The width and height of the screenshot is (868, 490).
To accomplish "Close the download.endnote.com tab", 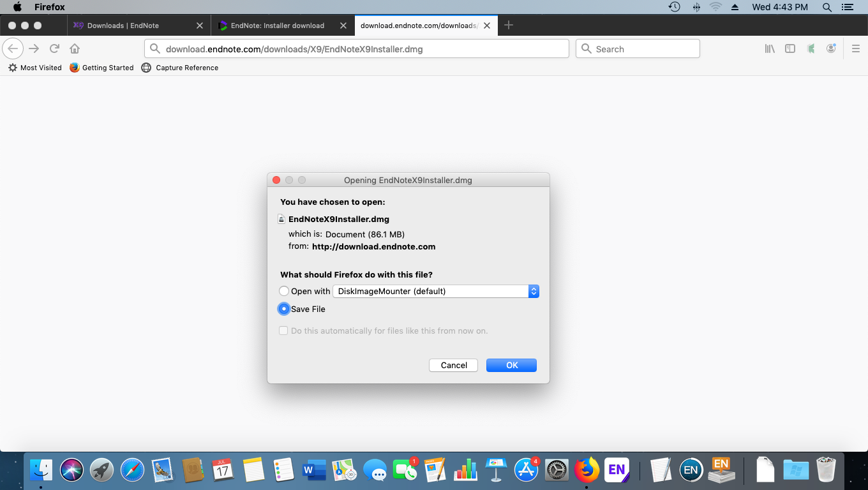I will [487, 26].
